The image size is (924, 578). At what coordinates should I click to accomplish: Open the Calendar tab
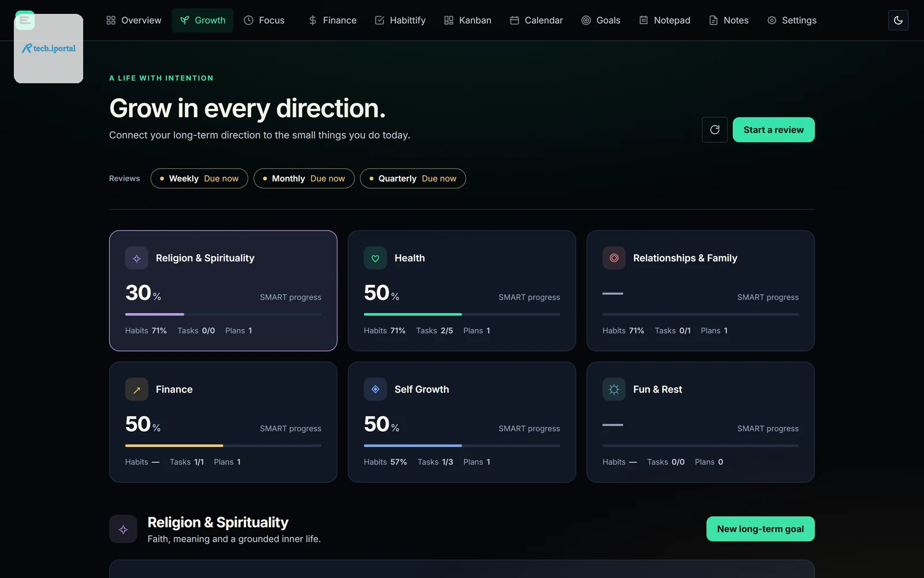[x=536, y=20]
